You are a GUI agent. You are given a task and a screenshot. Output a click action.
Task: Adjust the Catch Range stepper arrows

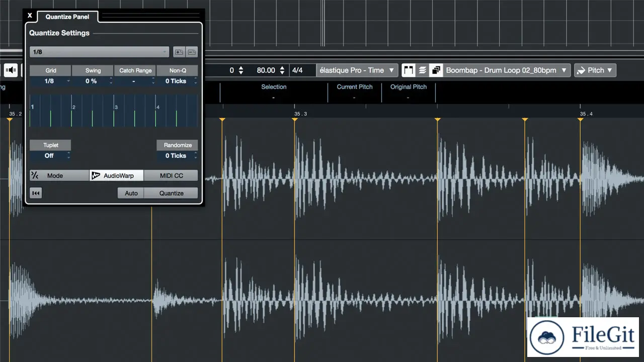[153, 81]
